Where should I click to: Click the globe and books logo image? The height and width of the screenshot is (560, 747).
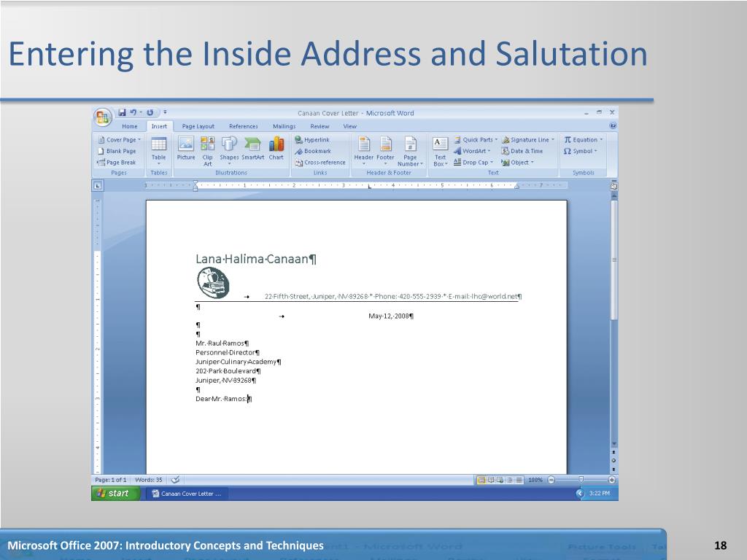(x=213, y=283)
